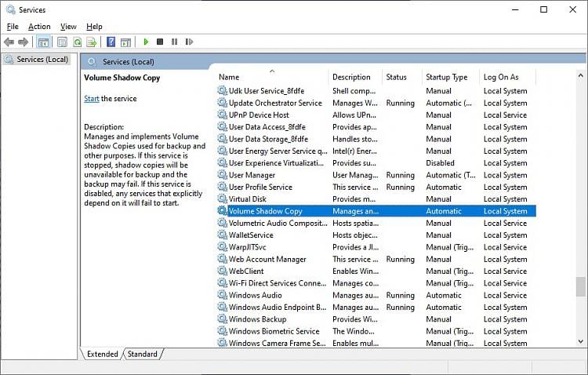The width and height of the screenshot is (588, 375).
Task: Click the Forward arrow toolbar icon
Action: (23, 42)
